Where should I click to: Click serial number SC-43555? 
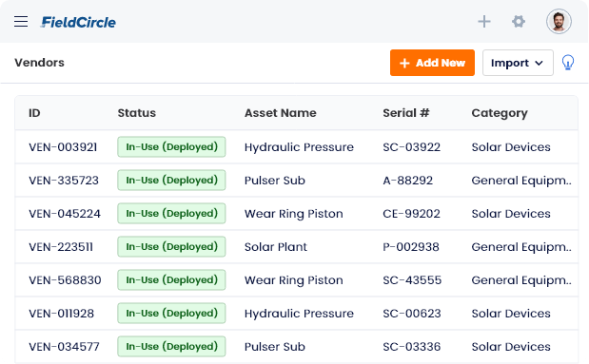412,280
